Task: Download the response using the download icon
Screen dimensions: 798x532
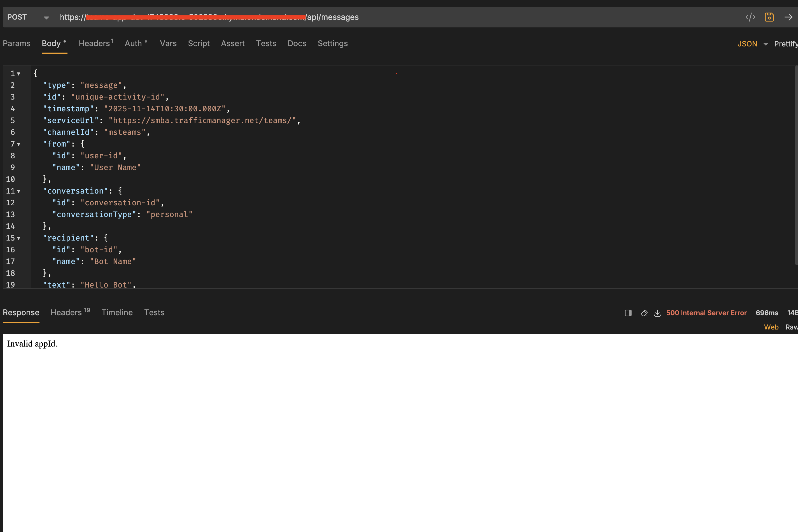Action: tap(657, 313)
